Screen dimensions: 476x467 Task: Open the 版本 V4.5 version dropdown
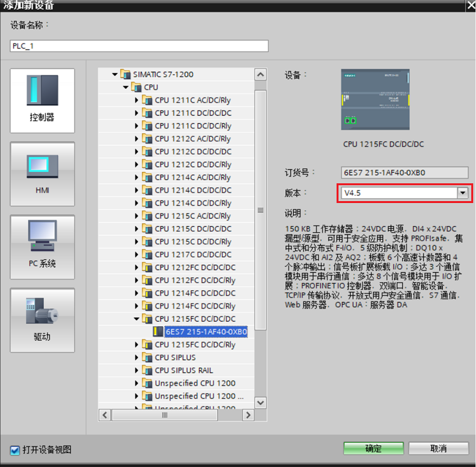[463, 193]
